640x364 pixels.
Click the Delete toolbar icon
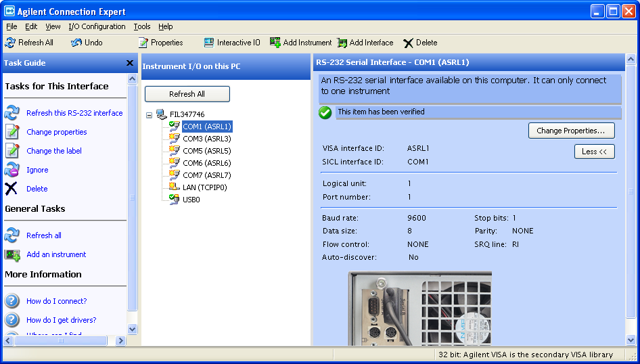point(408,43)
